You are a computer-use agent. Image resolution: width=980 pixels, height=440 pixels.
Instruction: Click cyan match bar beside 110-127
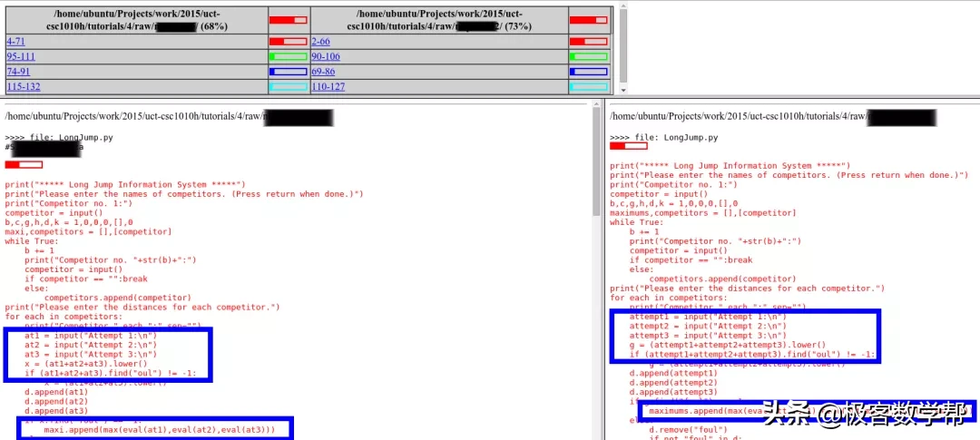[588, 87]
